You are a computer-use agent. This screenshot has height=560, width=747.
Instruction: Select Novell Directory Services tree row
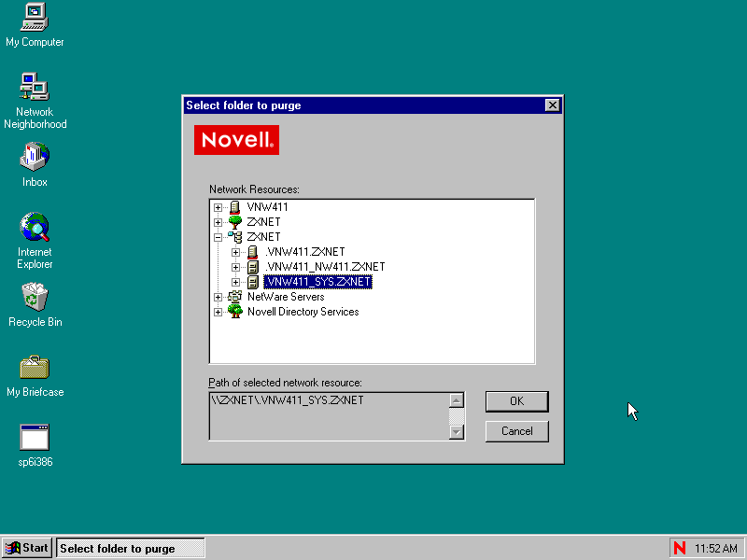[x=303, y=312]
